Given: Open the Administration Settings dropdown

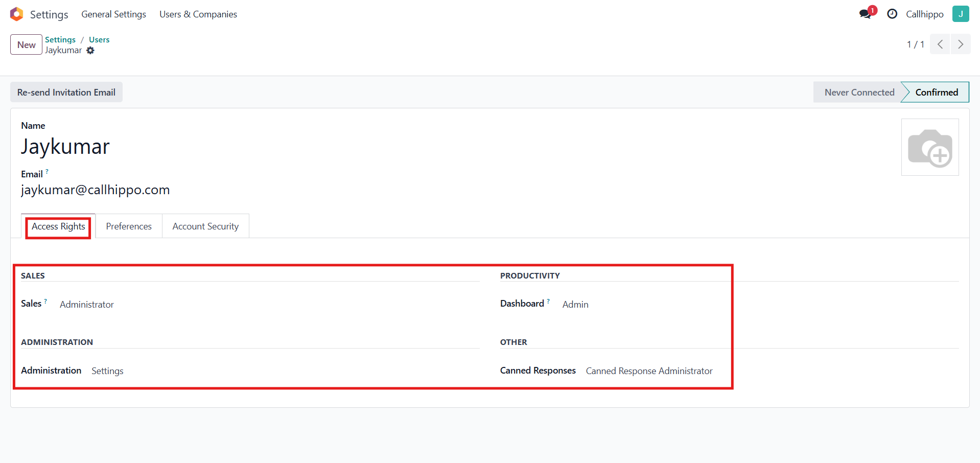Looking at the screenshot, I should (x=107, y=371).
